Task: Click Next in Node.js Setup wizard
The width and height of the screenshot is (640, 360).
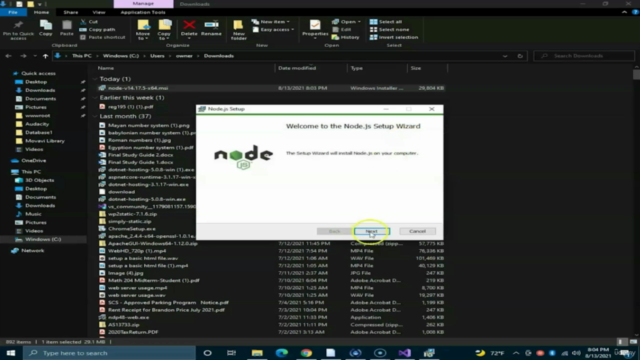Action: tap(372, 231)
